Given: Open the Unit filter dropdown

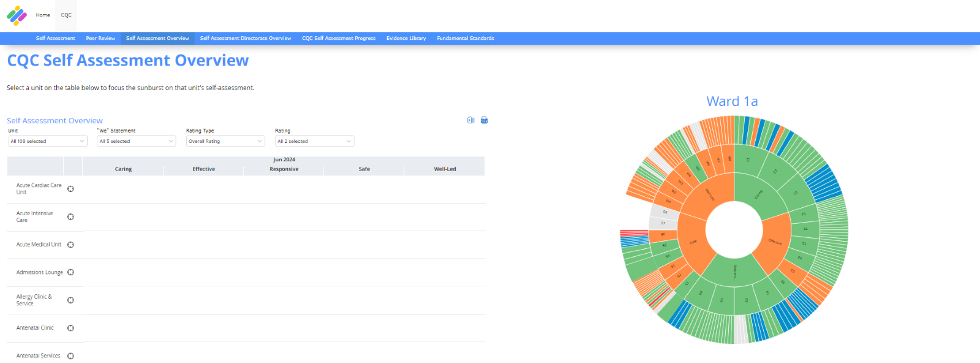Looking at the screenshot, I should 48,141.
